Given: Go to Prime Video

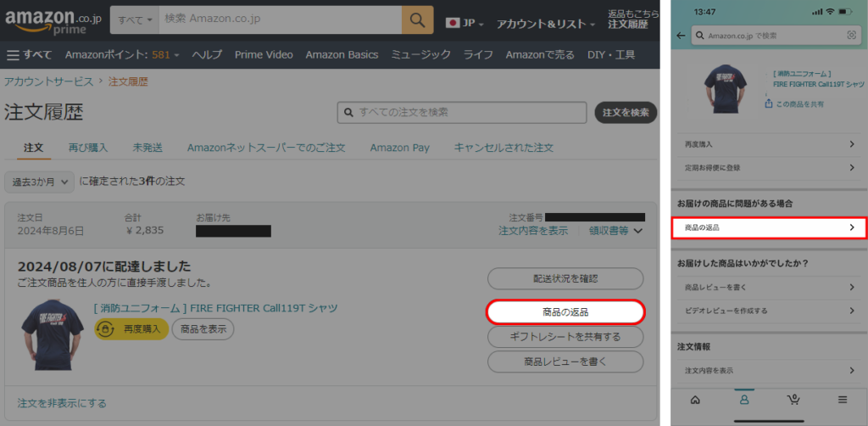Looking at the screenshot, I should click(x=264, y=54).
